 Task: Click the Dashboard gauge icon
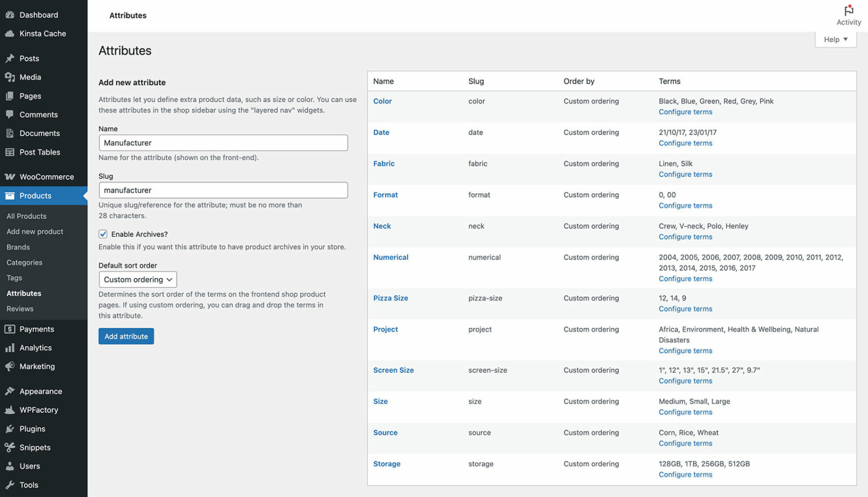[10, 15]
